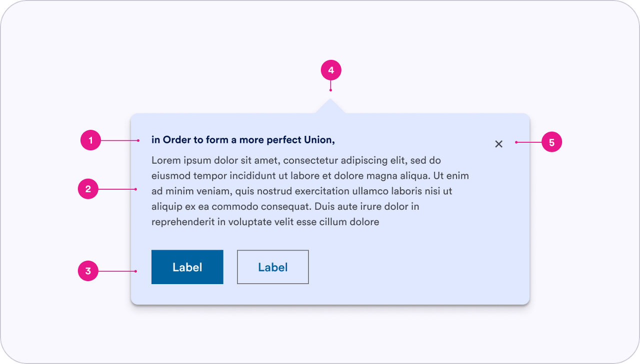Click the word "Union," in the title
Screen dimensions: 640x364
pyautogui.click(x=319, y=140)
